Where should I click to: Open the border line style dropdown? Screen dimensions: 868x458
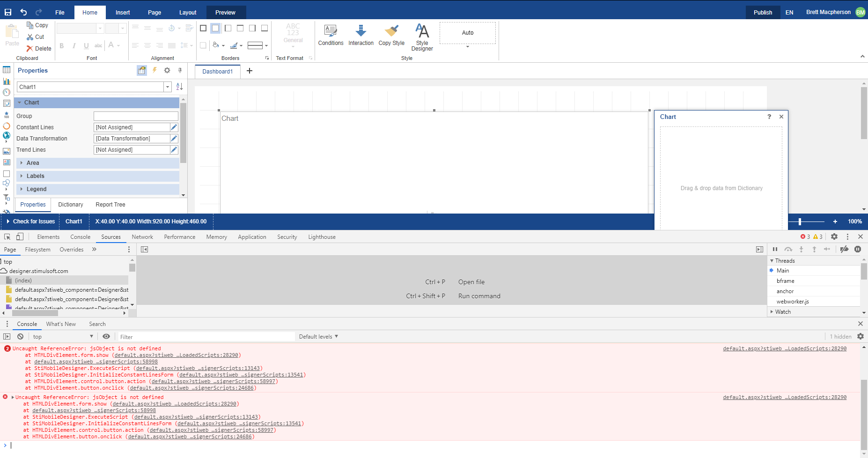[x=257, y=45]
